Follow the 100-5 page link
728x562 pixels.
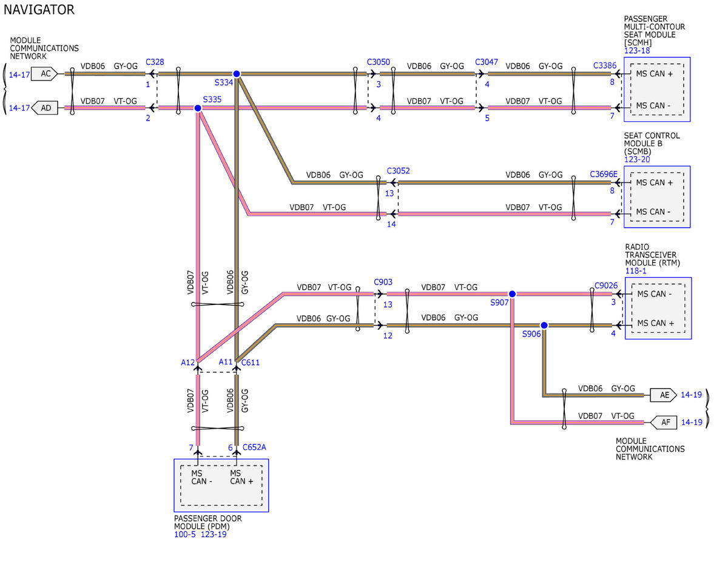pyautogui.click(x=184, y=534)
